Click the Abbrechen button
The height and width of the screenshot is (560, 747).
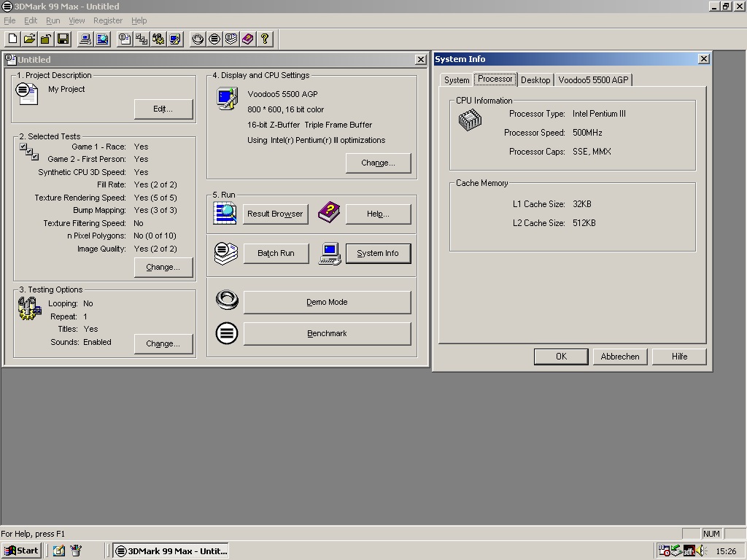coord(620,357)
